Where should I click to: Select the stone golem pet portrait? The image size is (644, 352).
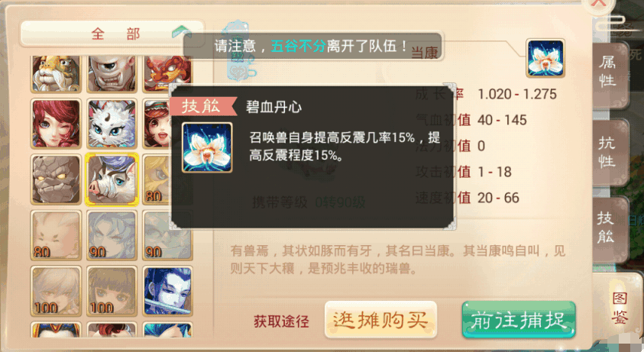click(x=56, y=179)
